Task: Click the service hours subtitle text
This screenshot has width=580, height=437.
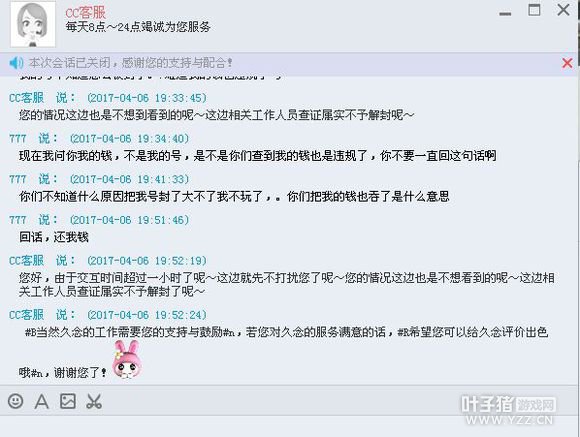Action: 138,27
